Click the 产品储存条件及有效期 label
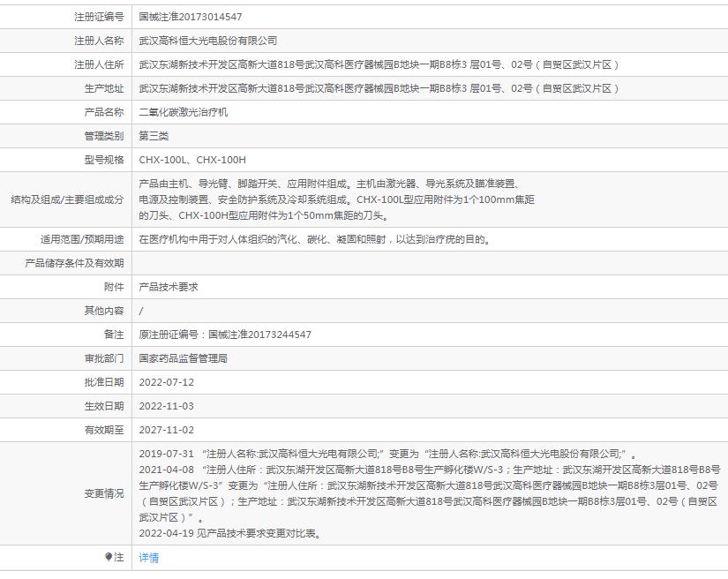Image resolution: width=728 pixels, height=579 pixels. point(74,263)
